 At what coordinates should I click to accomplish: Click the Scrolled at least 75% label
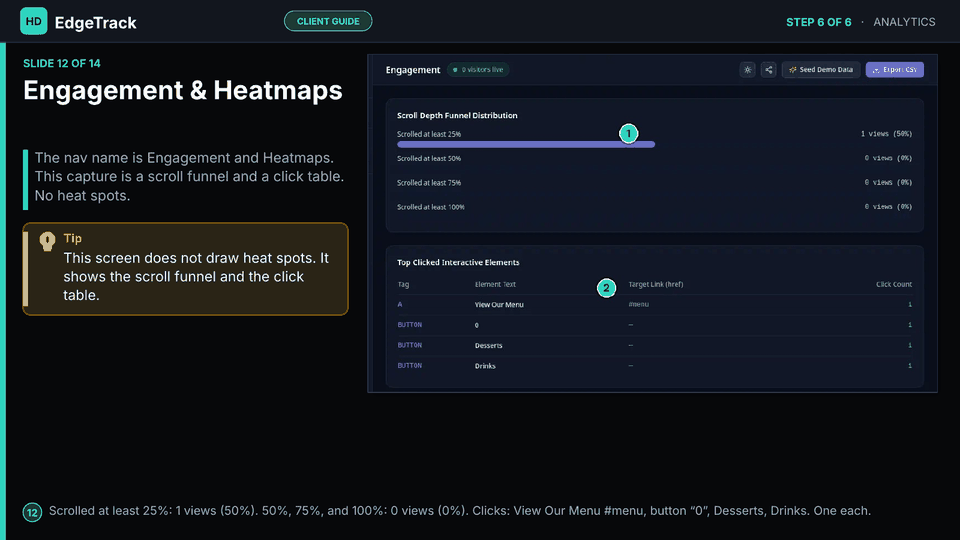[429, 182]
